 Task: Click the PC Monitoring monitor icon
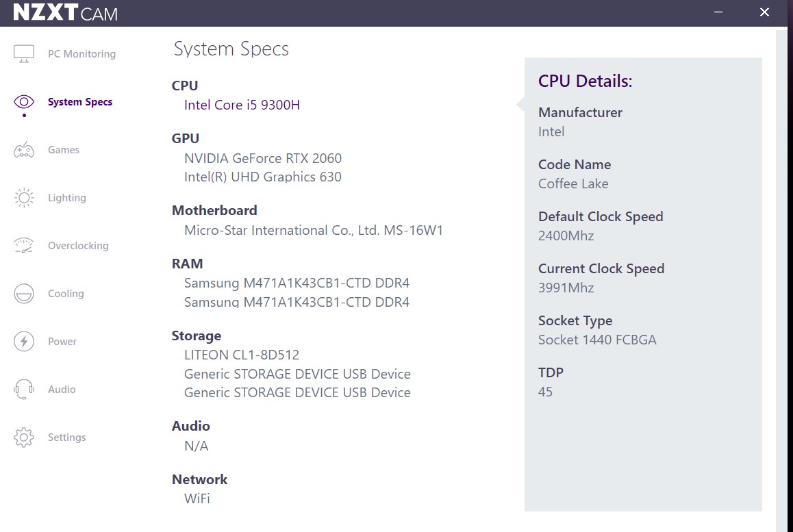click(x=24, y=53)
